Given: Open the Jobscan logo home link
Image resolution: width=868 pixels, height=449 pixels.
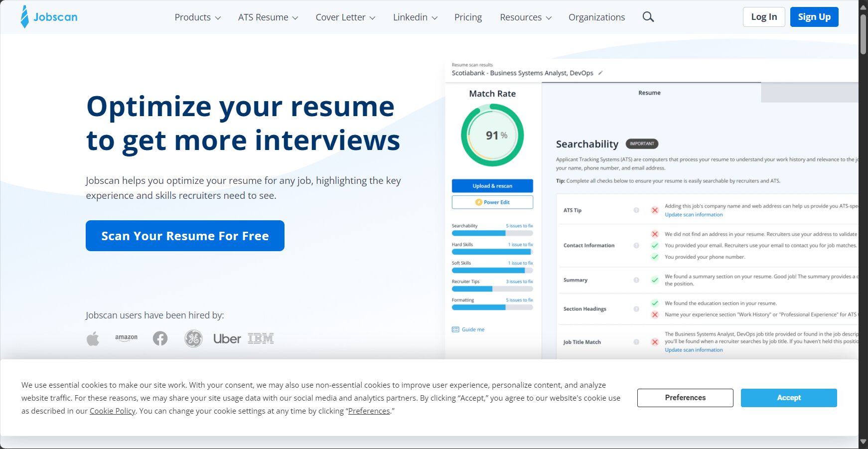Looking at the screenshot, I should (x=49, y=17).
